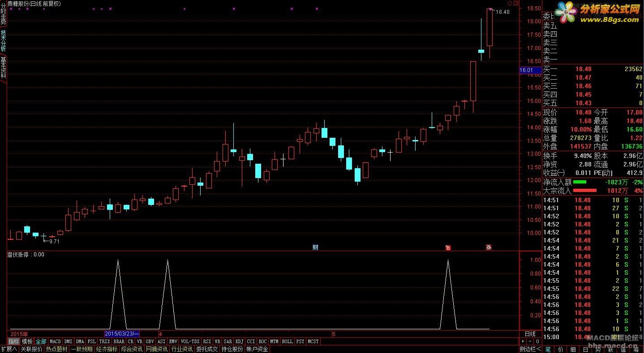Open the 关联报价 tab
This screenshot has height=353, width=644.
tap(31, 349)
